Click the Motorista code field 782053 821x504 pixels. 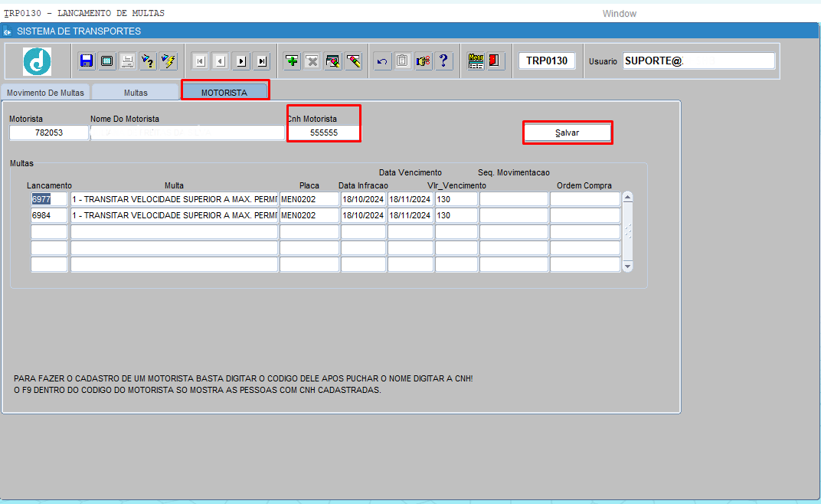49,133
